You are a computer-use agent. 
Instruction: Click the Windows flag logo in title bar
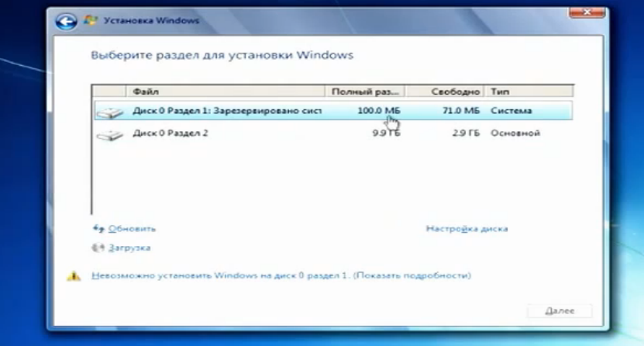(91, 20)
